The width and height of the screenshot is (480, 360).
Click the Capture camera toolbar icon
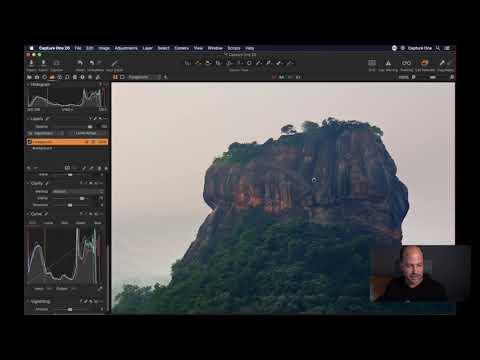[x=57, y=63]
